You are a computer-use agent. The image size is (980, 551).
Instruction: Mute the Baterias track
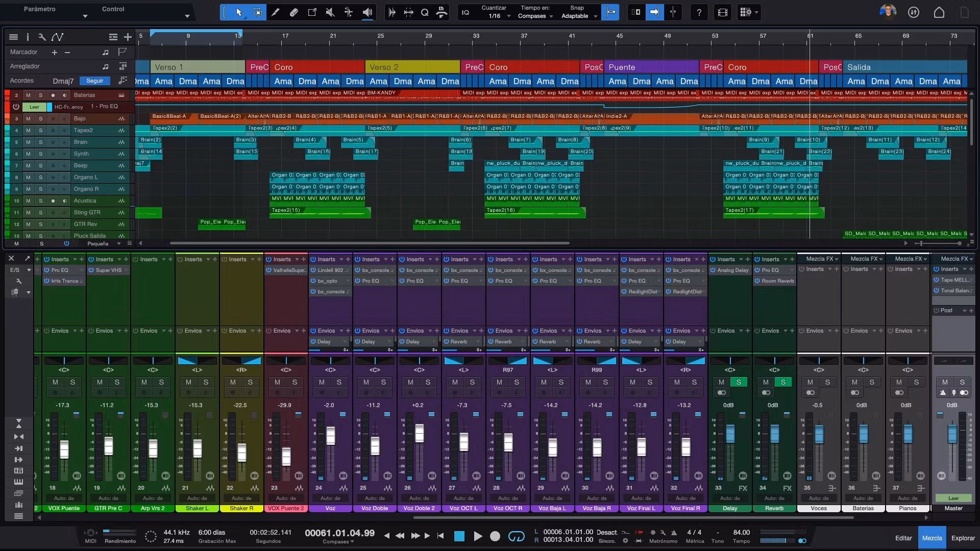[x=29, y=95]
